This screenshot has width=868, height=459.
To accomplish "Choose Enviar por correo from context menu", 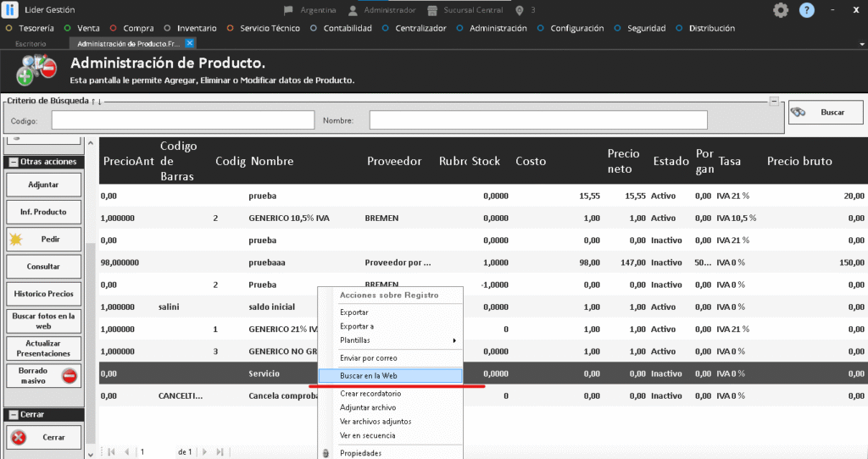I will coord(369,358).
